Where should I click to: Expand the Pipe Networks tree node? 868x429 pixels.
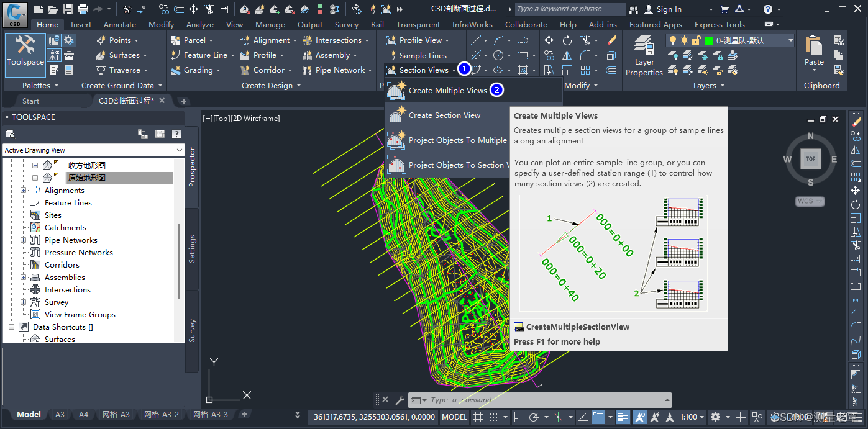coord(24,240)
